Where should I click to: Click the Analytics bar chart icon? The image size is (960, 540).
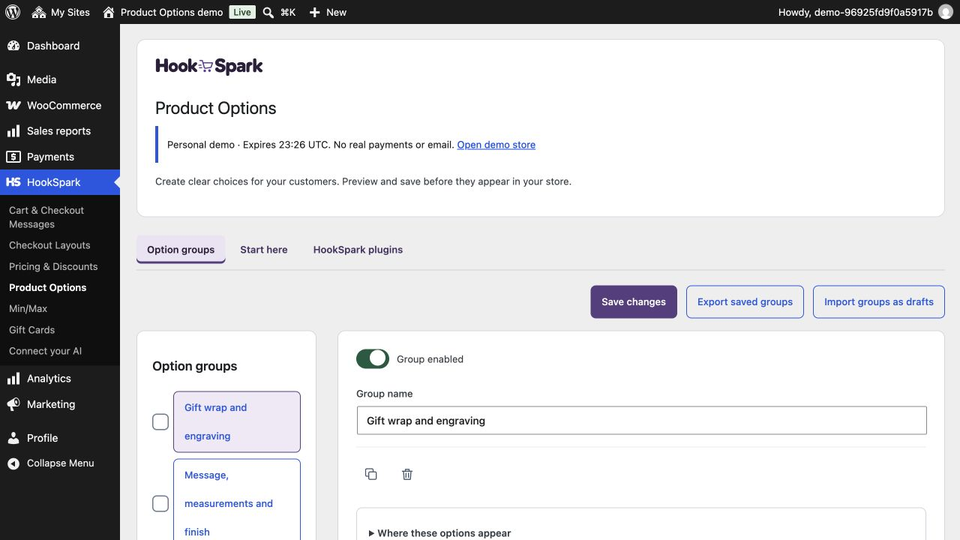point(13,379)
